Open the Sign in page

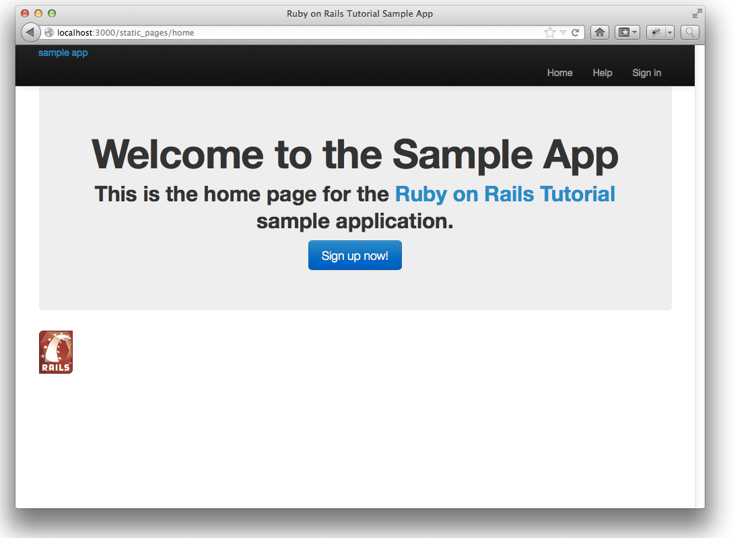(646, 73)
